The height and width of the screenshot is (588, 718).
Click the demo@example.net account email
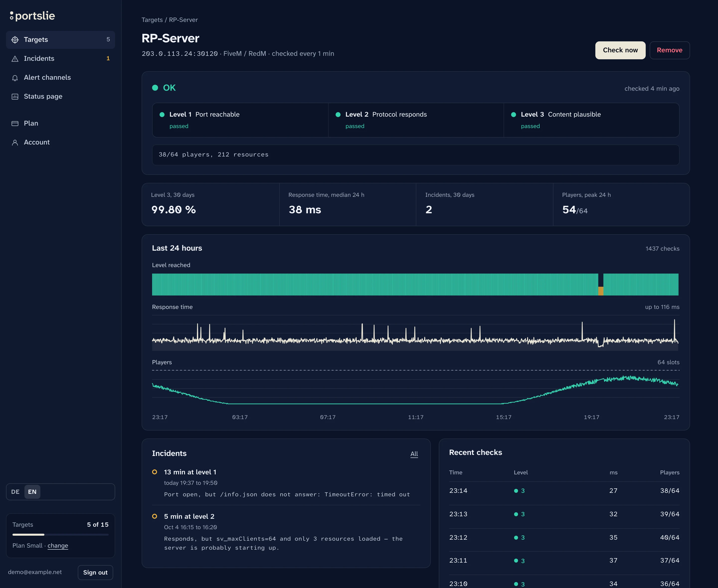[x=35, y=572]
